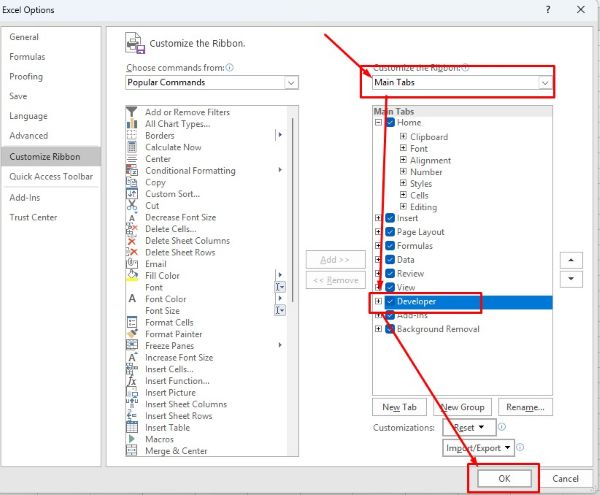Click the Rename button

pos(525,407)
